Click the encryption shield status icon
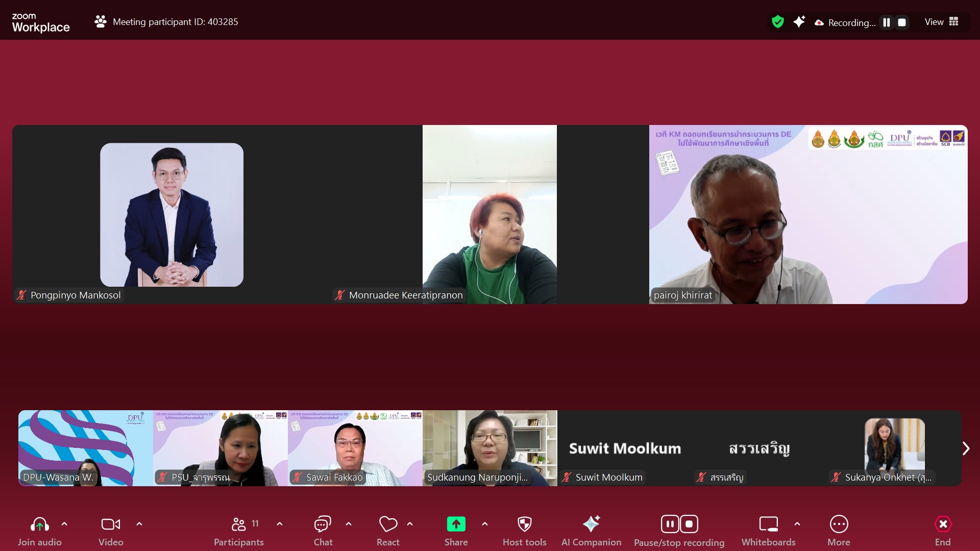The width and height of the screenshot is (980, 551). [777, 22]
